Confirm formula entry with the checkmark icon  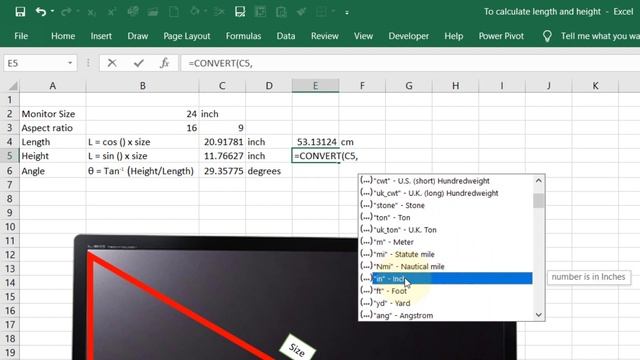(x=139, y=63)
